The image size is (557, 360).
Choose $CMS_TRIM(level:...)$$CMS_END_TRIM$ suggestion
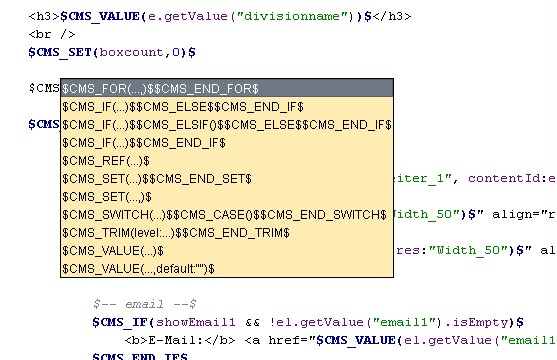point(227,233)
